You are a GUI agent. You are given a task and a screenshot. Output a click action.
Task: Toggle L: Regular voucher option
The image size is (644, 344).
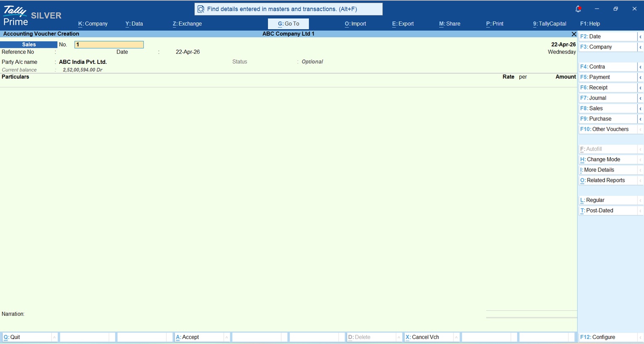tap(608, 200)
